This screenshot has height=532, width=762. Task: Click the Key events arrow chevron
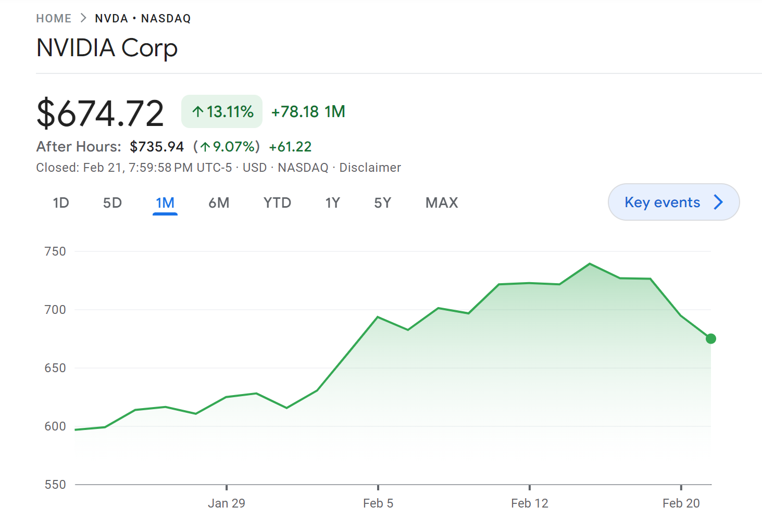coord(719,202)
